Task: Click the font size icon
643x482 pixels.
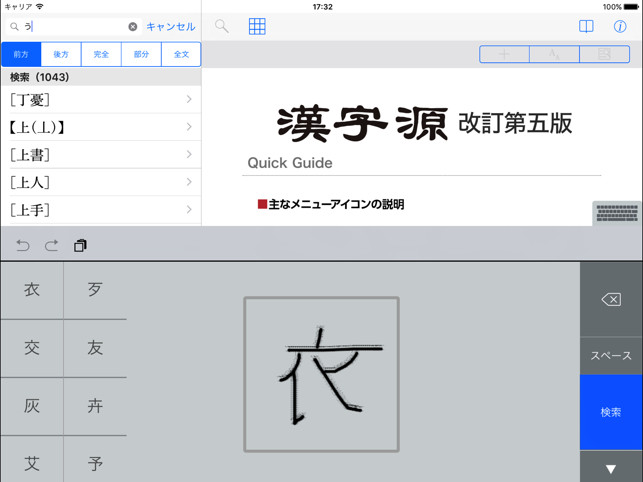Action: click(x=554, y=54)
